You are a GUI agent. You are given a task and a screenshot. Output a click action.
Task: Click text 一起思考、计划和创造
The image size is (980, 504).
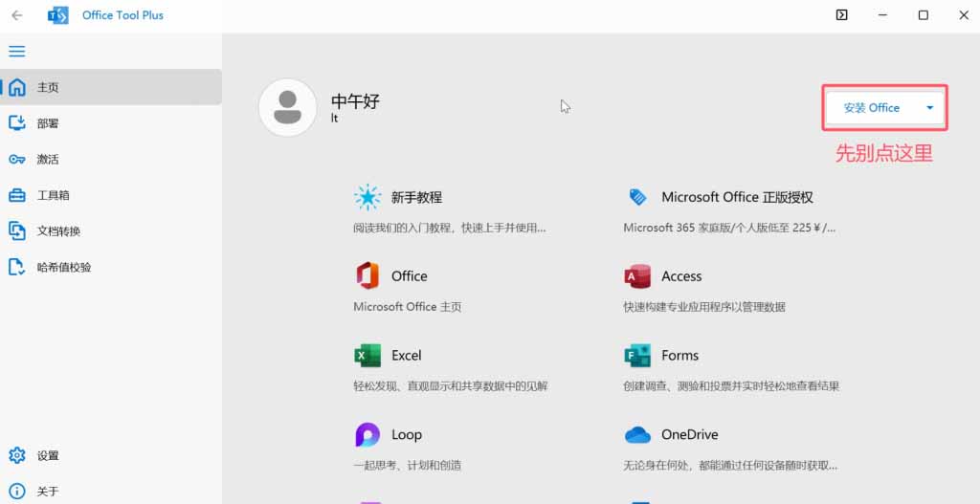(x=408, y=466)
